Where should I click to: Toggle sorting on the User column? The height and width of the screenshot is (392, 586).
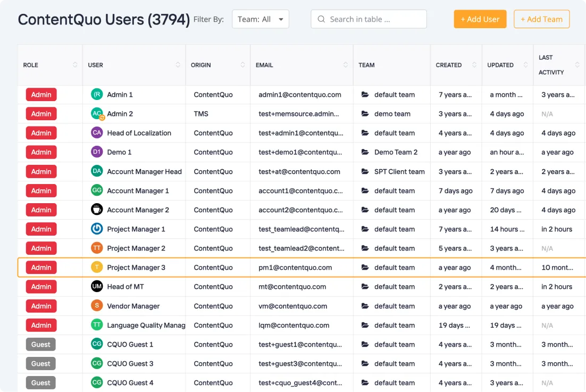tap(178, 65)
